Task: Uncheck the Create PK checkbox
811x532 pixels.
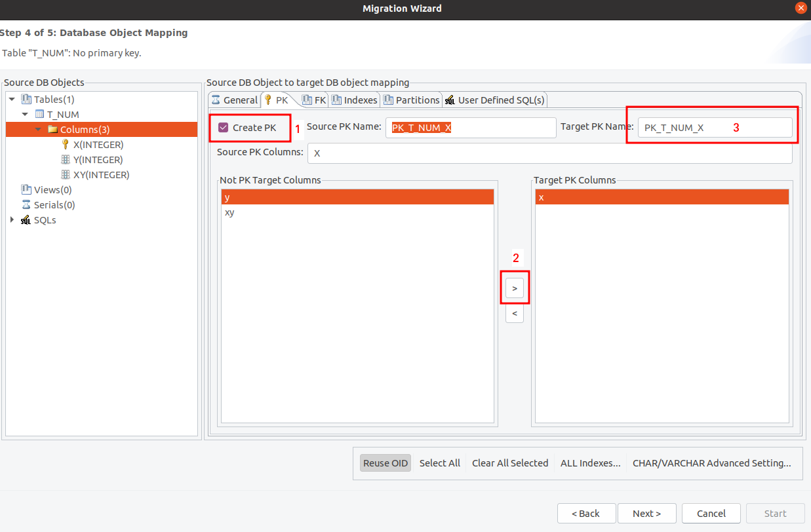Action: tap(224, 128)
